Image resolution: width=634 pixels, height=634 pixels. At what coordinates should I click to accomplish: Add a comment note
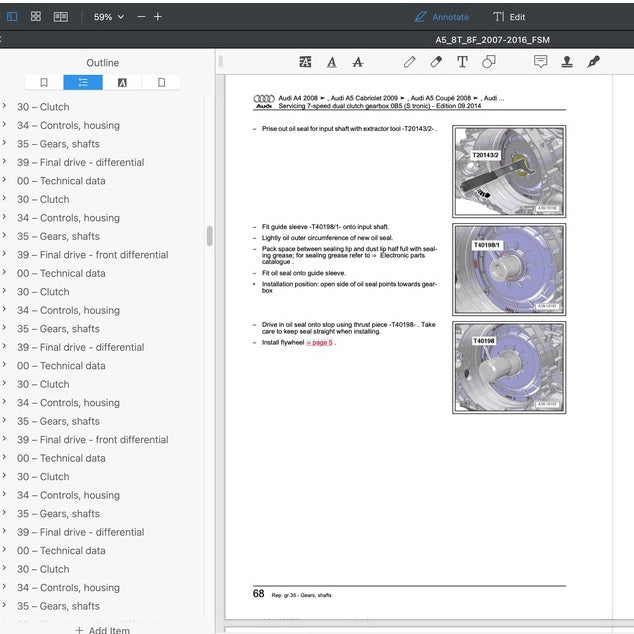click(x=541, y=61)
